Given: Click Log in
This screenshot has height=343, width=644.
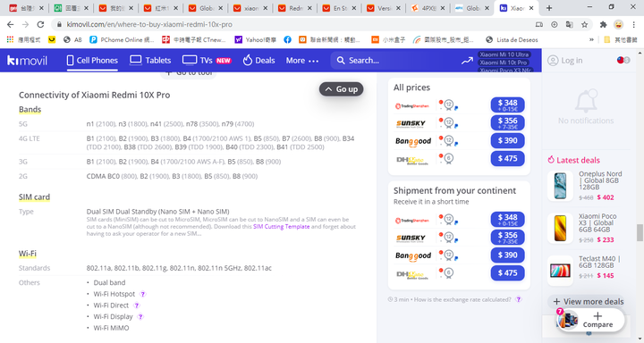Looking at the screenshot, I should pyautogui.click(x=565, y=61).
